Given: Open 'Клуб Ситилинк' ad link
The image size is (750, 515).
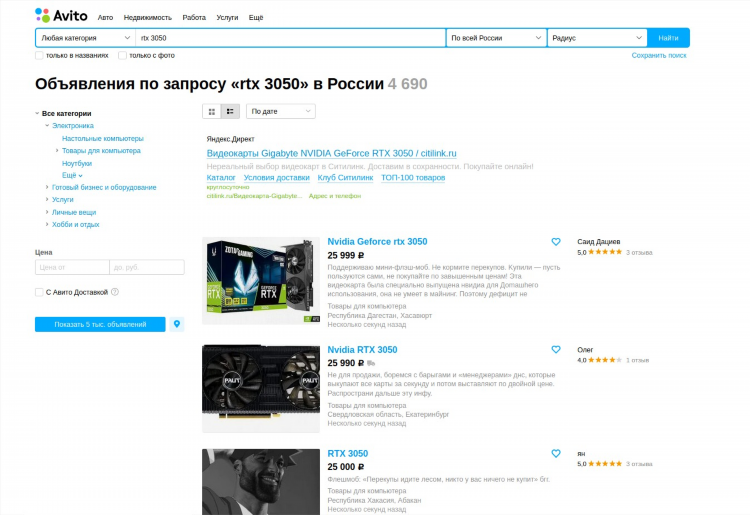Looking at the screenshot, I should coord(345,177).
